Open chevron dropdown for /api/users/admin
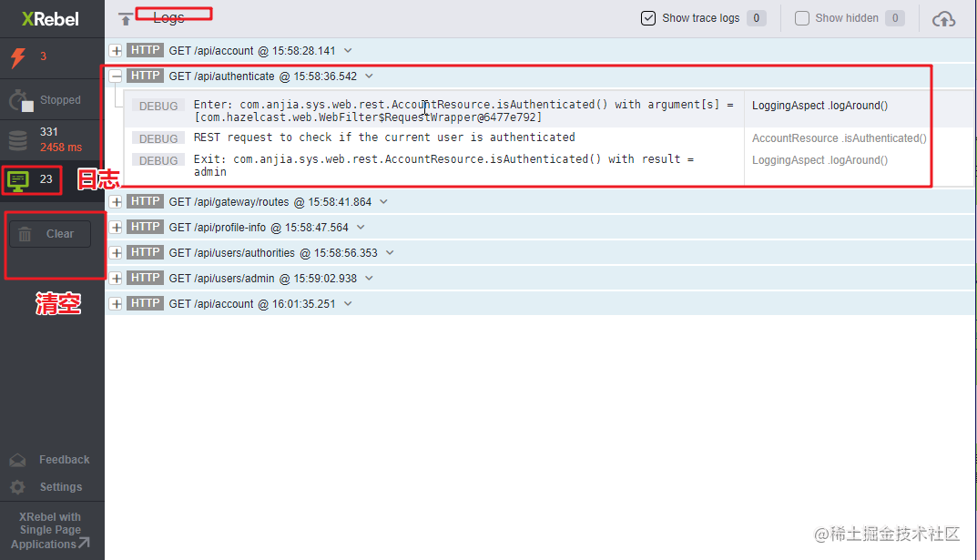 [369, 279]
